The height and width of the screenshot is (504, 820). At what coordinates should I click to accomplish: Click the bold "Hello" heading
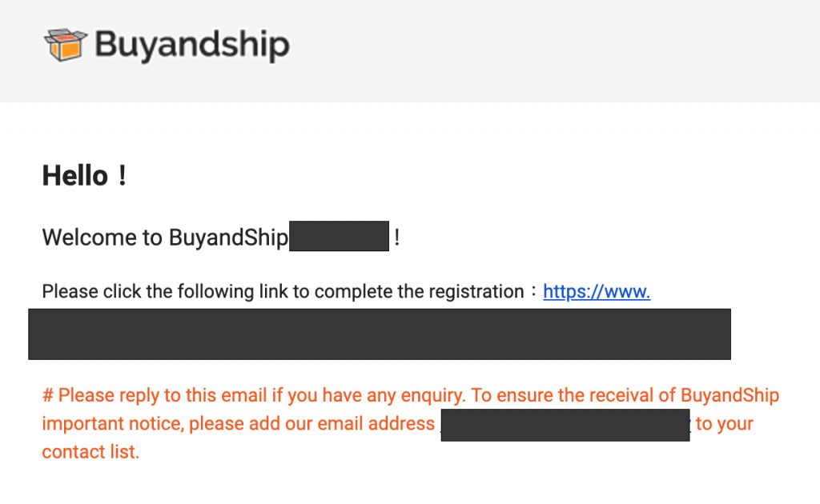(x=74, y=175)
